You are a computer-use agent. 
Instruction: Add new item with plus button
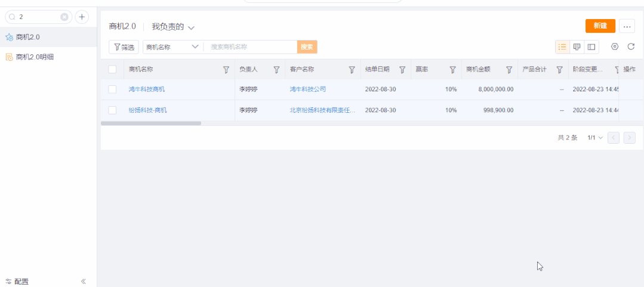coord(82,17)
